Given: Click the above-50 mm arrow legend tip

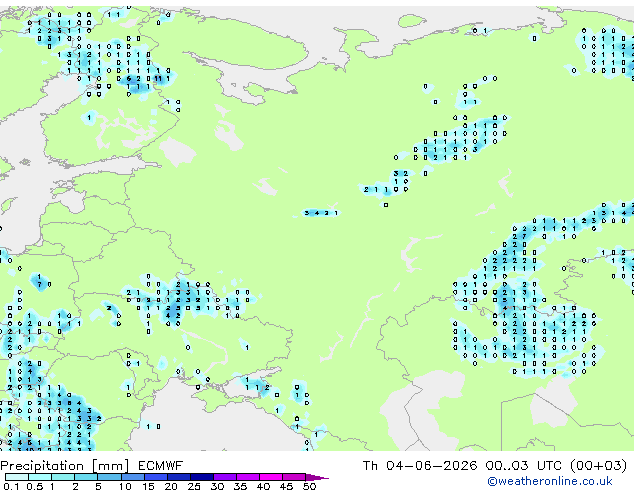Looking at the screenshot, I should point(317,477).
